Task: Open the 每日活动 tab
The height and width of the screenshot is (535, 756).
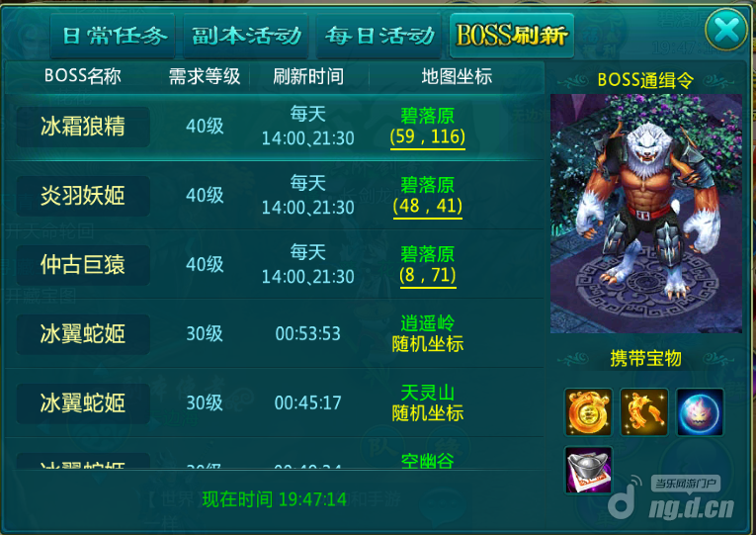Action: pos(378,37)
